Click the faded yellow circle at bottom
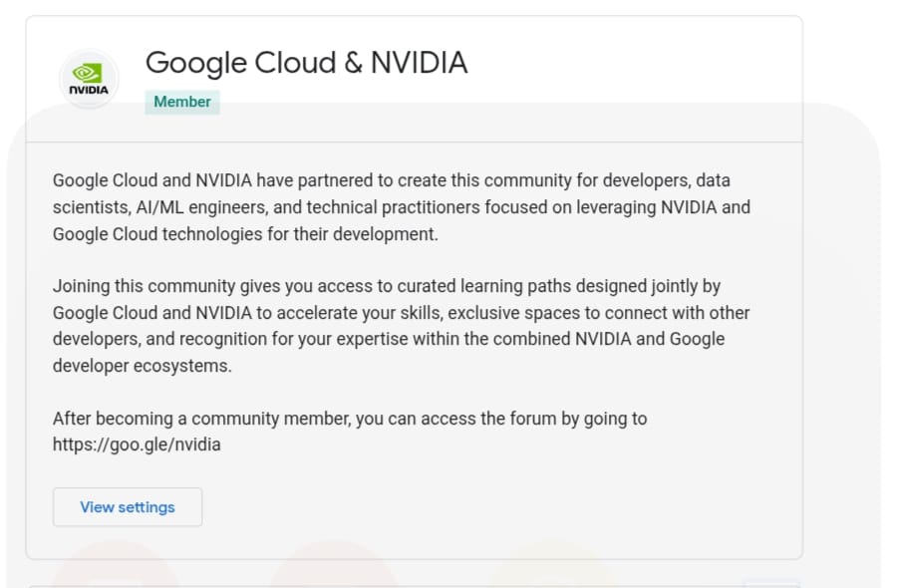This screenshot has width=897, height=588. 548,570
